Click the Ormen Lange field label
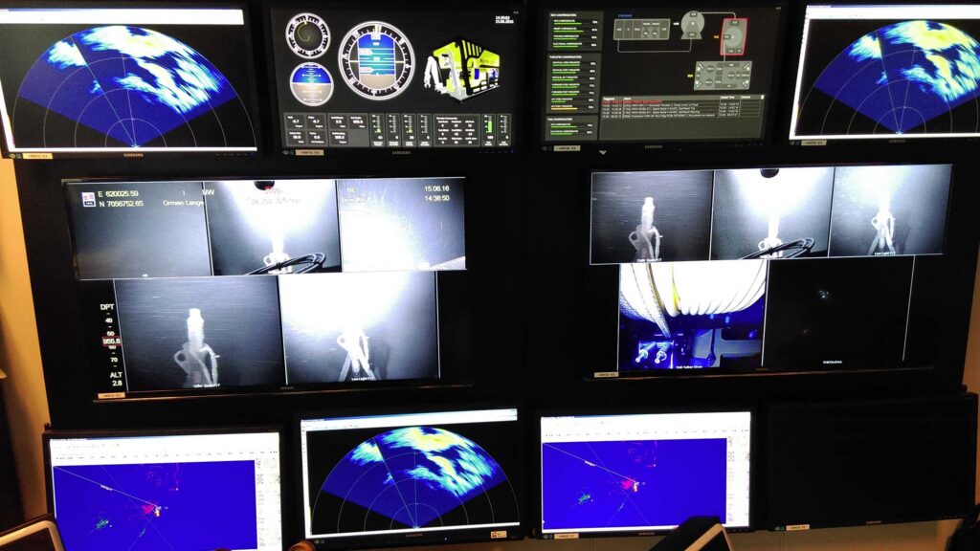The image size is (980, 551). (183, 203)
